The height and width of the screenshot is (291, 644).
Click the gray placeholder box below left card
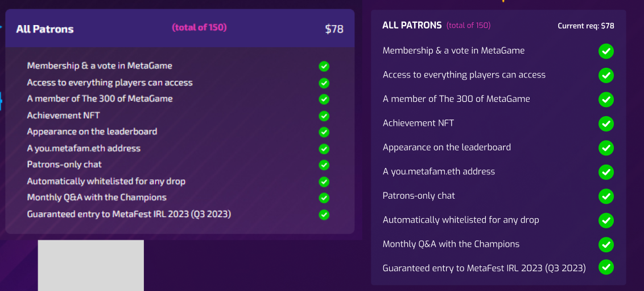91,265
